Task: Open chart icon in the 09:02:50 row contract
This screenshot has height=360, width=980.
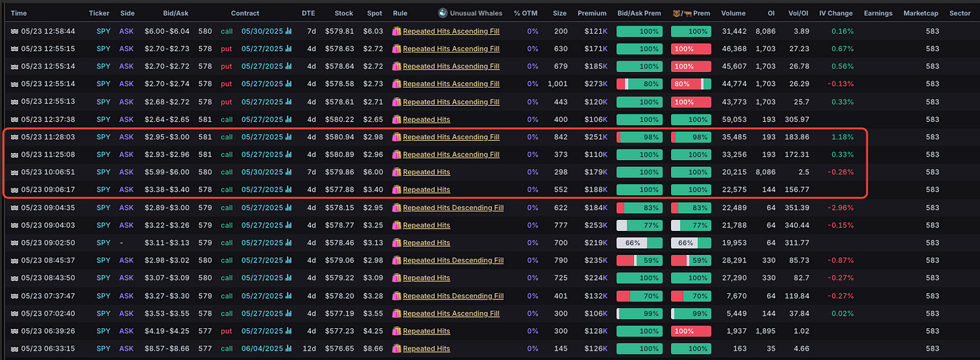Action: 289,243
